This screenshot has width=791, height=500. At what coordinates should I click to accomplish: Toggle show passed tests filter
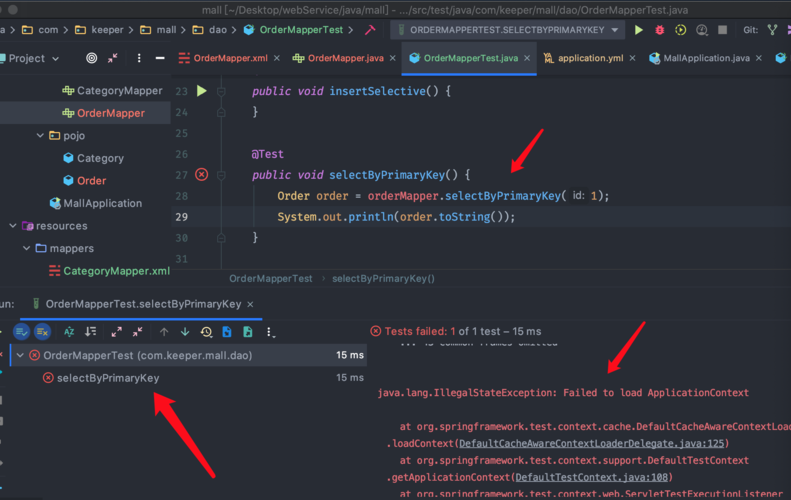(x=22, y=331)
